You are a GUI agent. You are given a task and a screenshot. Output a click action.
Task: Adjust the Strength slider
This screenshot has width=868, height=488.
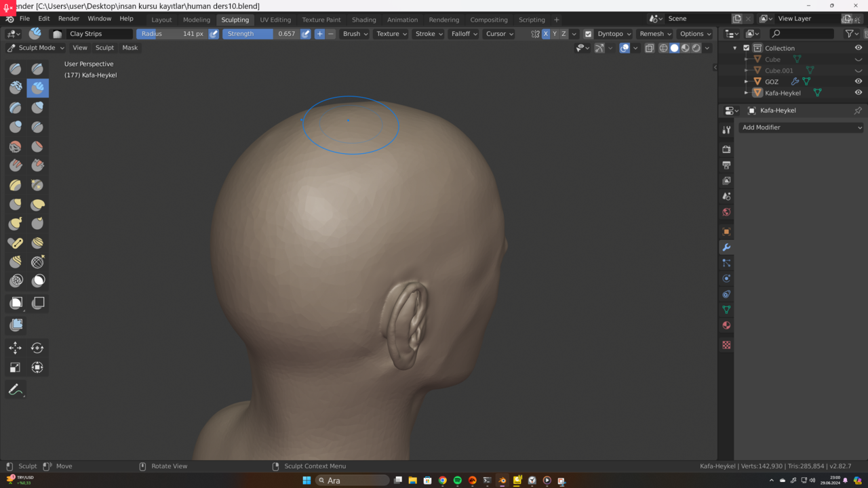click(260, 34)
